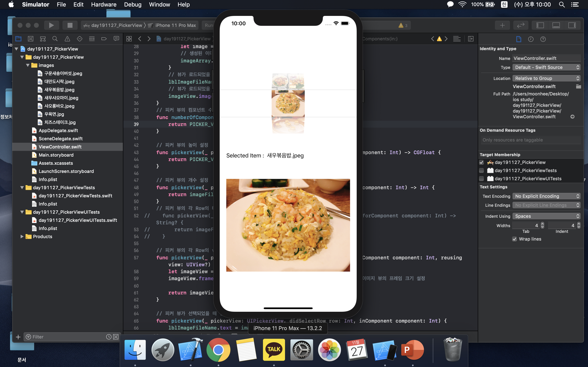Open the Breakpoint navigator icon
The height and width of the screenshot is (367, 588).
pos(104,39)
